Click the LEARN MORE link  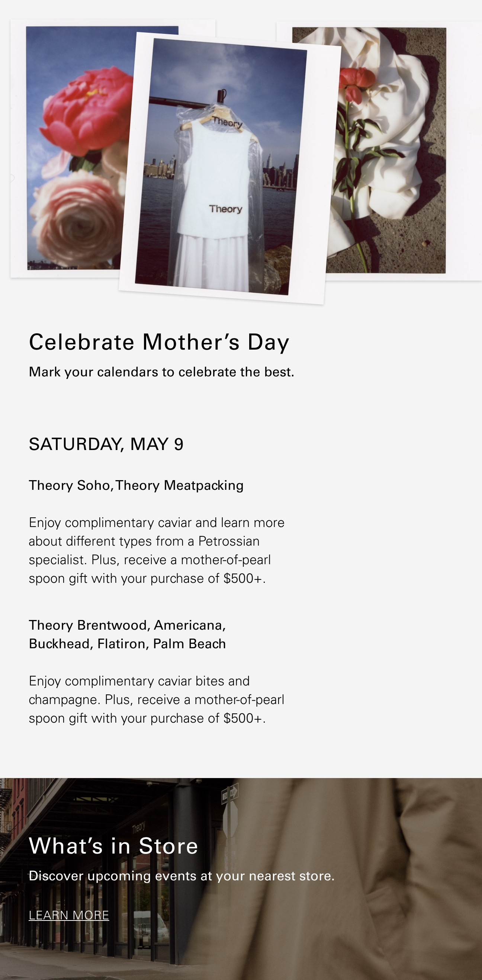(x=69, y=915)
